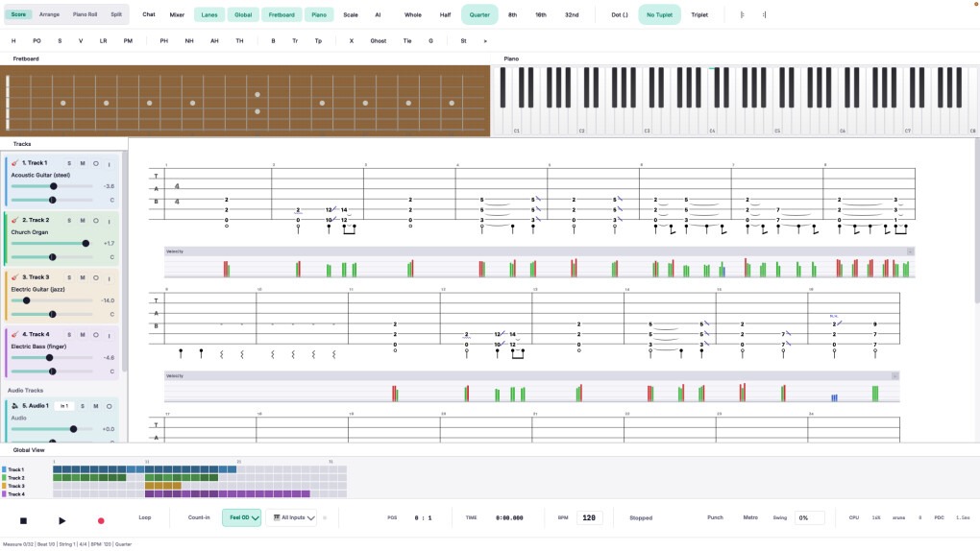Click the guitar icon of Track 1
980x551 pixels.
point(15,163)
